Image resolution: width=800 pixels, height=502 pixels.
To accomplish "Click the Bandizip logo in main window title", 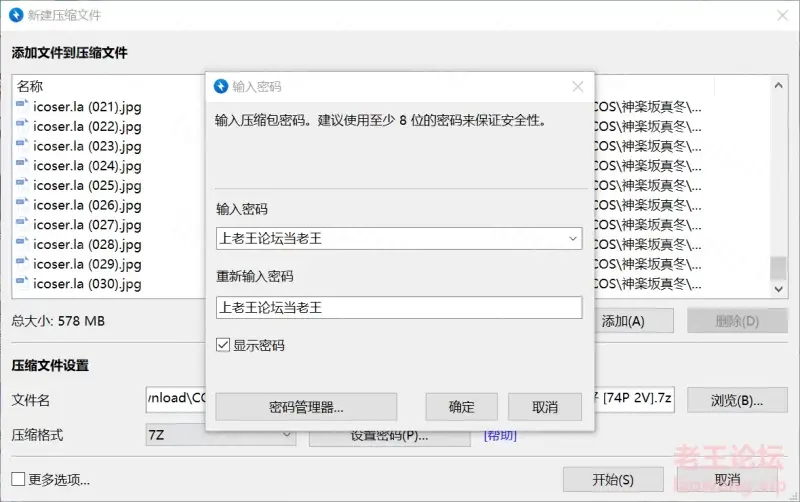I will tap(16, 15).
